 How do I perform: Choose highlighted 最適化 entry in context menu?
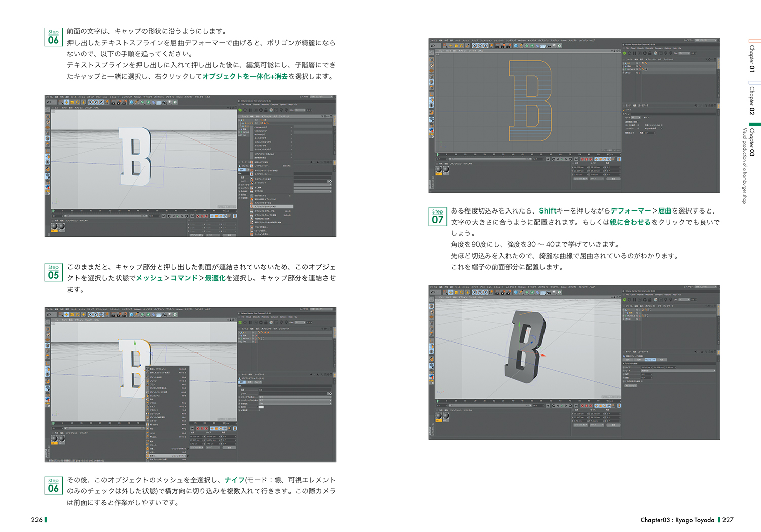pyautogui.click(x=153, y=455)
